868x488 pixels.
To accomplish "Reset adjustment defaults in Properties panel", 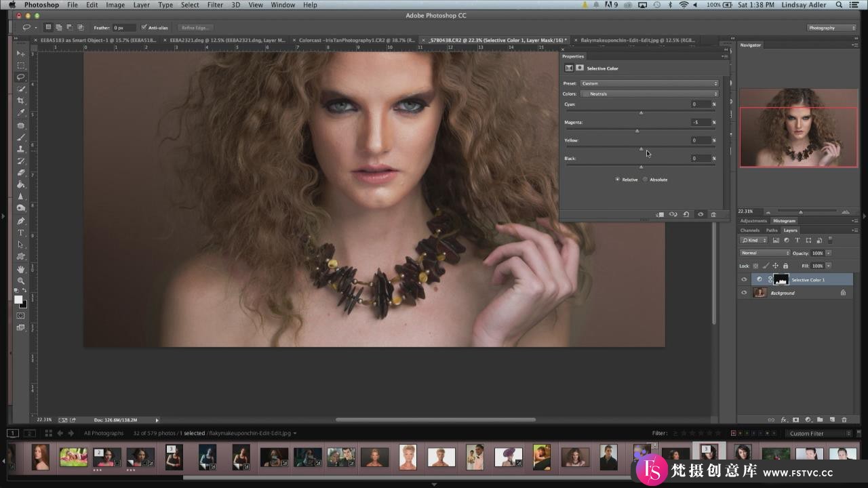I will (x=686, y=214).
